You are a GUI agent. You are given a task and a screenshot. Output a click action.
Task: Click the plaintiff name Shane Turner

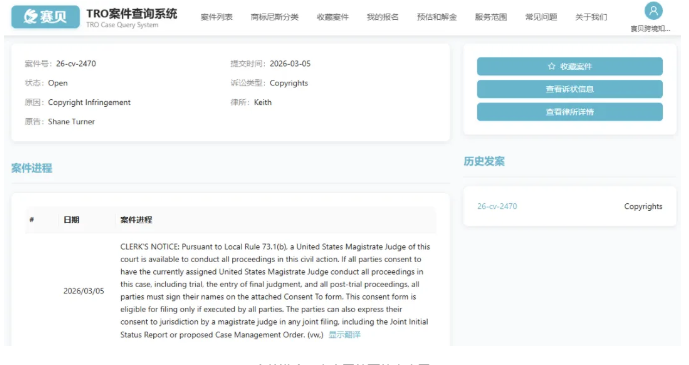pos(71,122)
